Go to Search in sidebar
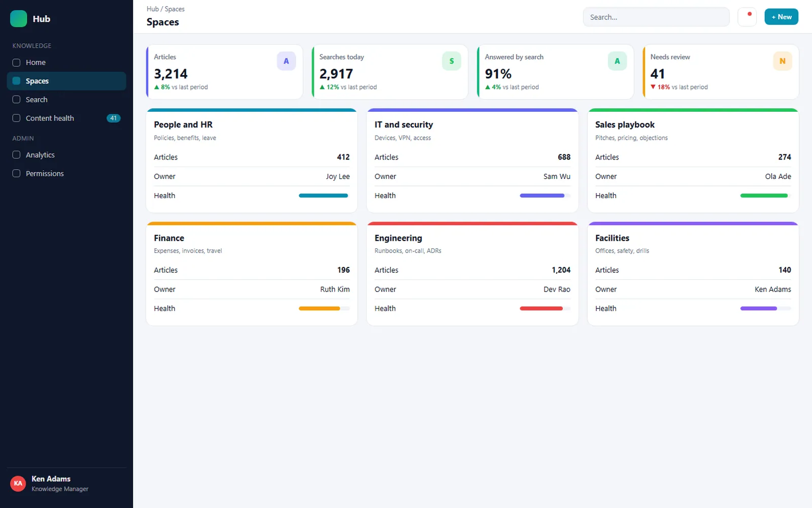Viewport: 812px width, 508px height. (66, 100)
